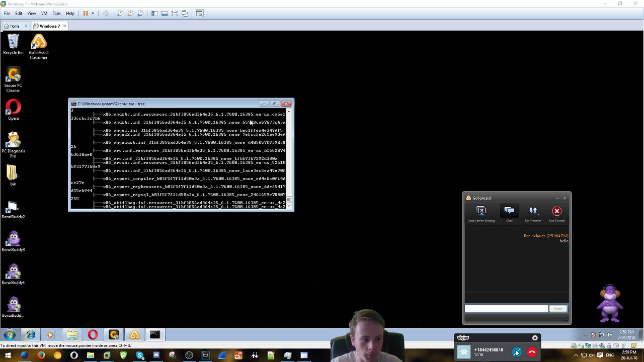
Task: Dismiss the Skype call popup
Action: pyautogui.click(x=535, y=338)
